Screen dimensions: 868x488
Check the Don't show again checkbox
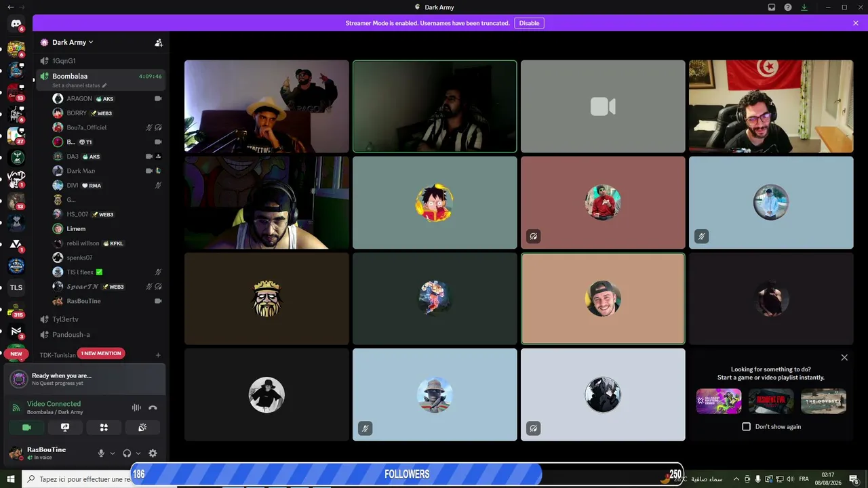(747, 426)
